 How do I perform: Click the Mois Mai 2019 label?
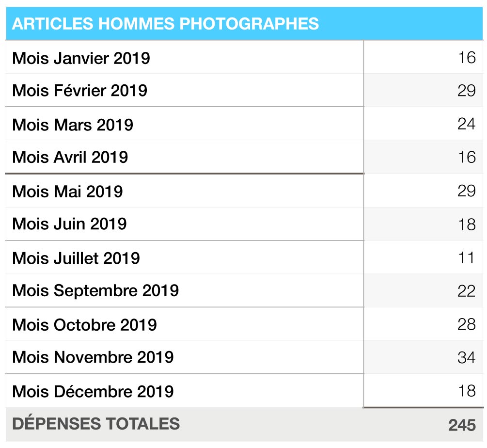(x=67, y=192)
